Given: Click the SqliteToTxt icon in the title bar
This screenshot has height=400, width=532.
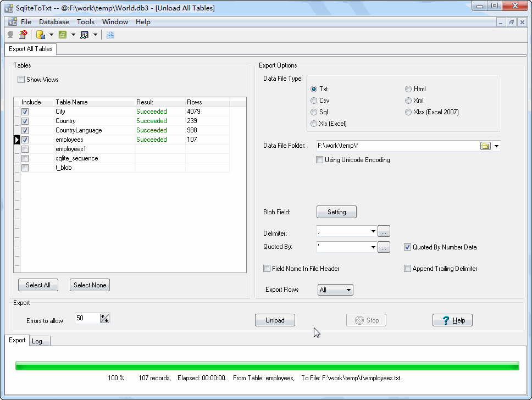Looking at the screenshot, I should tap(9, 8).
